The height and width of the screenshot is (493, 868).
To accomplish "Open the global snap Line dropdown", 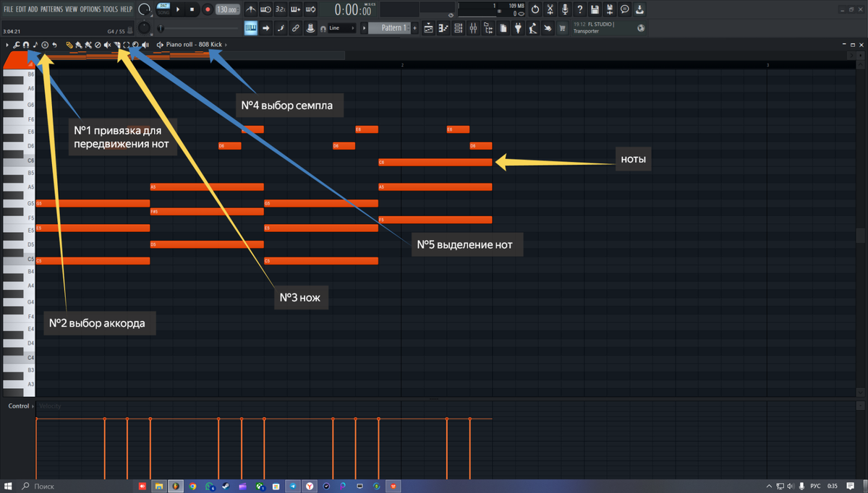I will tap(341, 27).
